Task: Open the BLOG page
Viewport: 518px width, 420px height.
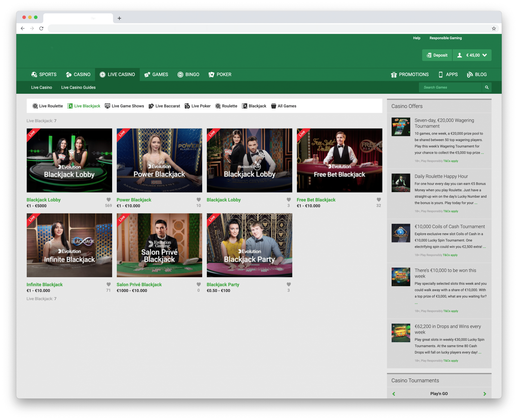Action: click(x=477, y=75)
